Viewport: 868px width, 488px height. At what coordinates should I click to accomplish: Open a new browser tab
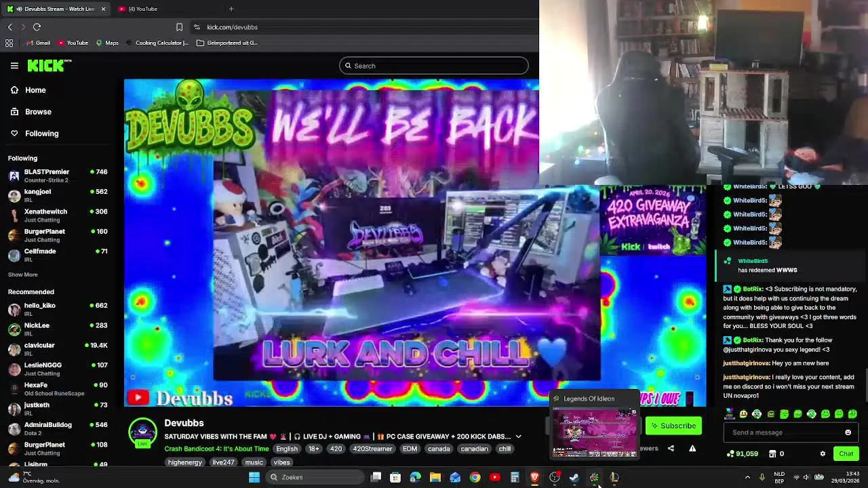coord(231,9)
